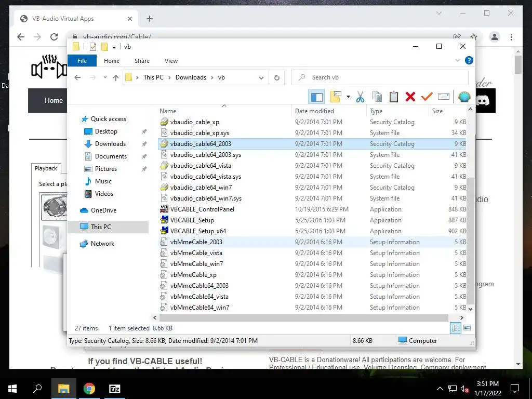Screen dimensions: 532x399
Task: Reload the VB-Audio page in Chrome
Action: click(54, 37)
